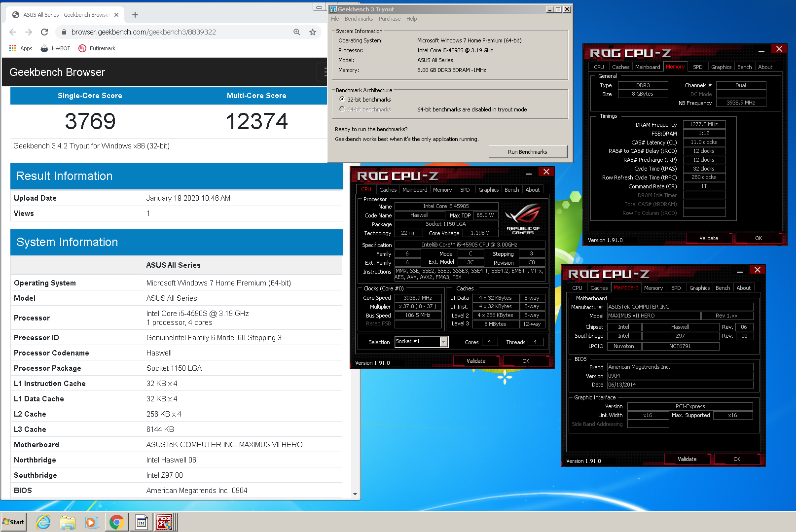Screen dimensions: 796x532
Task: Open the Geekbench File menu
Action: click(x=335, y=19)
